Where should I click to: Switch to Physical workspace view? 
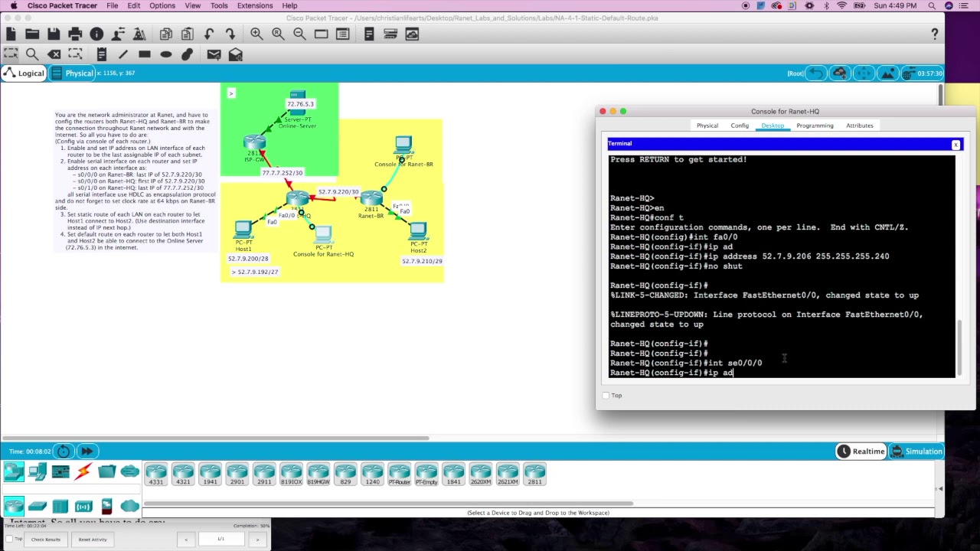click(x=73, y=73)
